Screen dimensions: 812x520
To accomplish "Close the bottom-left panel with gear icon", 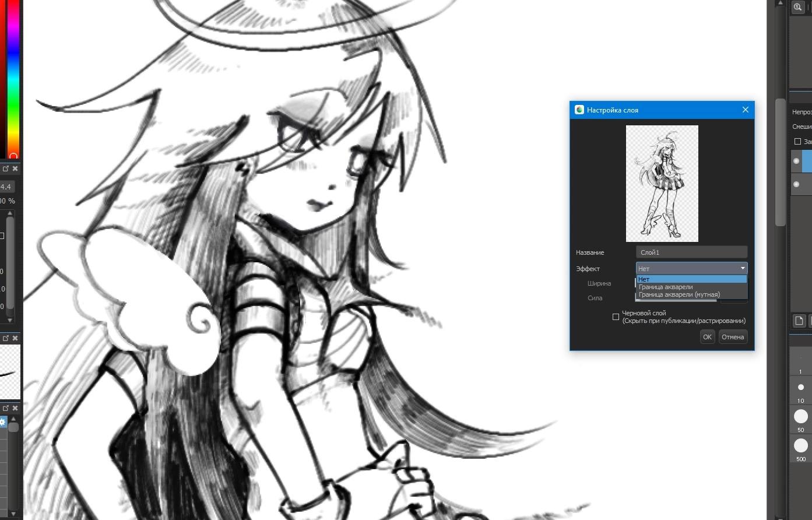I will tap(15, 408).
